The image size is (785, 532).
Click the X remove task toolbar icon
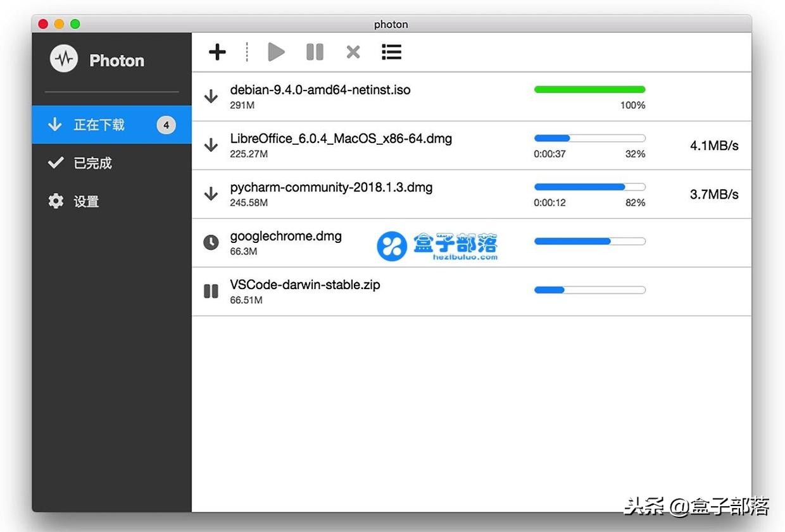point(353,52)
